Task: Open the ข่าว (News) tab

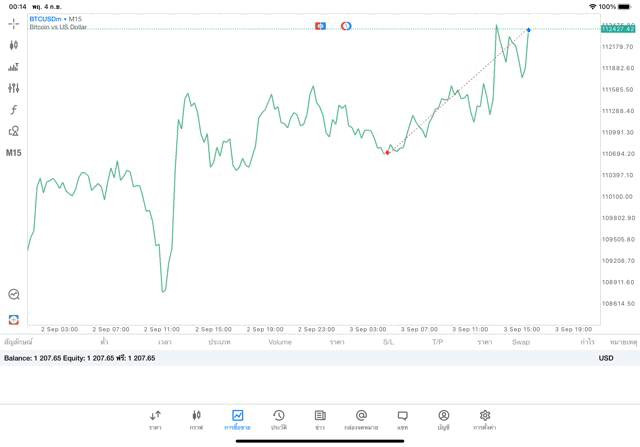Action: click(x=320, y=419)
